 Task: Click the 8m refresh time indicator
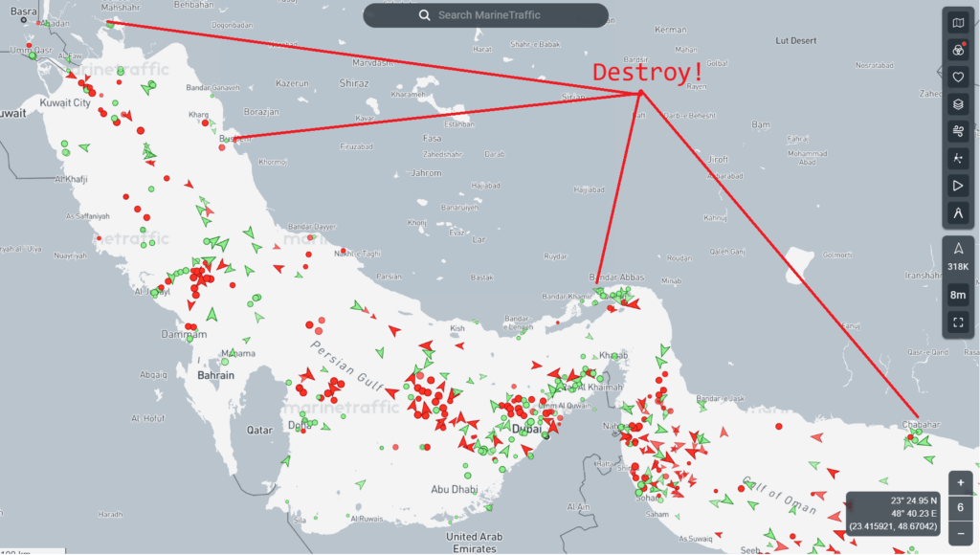tap(958, 296)
